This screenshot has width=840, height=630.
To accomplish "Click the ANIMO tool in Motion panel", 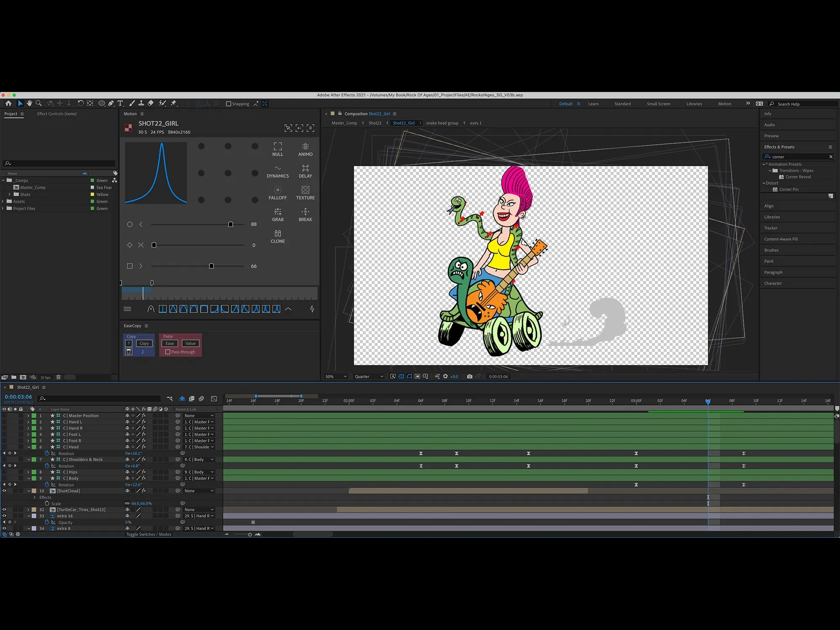I will pyautogui.click(x=305, y=149).
